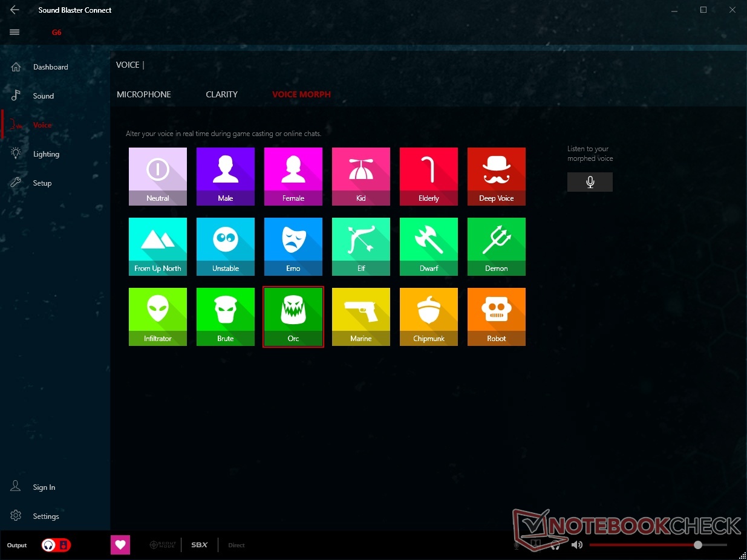Listen to your morphed voice button
Screen dimensions: 747x560
tap(590, 182)
